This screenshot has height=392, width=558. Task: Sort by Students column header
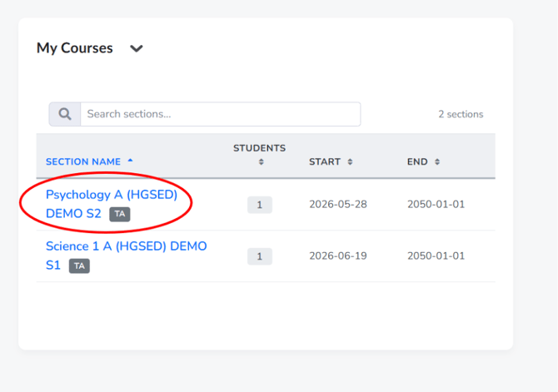(259, 148)
